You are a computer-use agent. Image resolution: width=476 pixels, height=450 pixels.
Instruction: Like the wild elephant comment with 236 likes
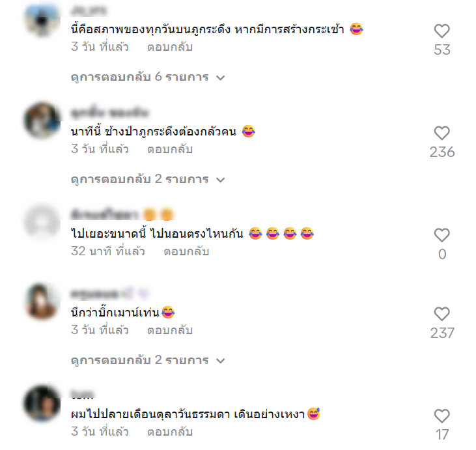pyautogui.click(x=441, y=133)
